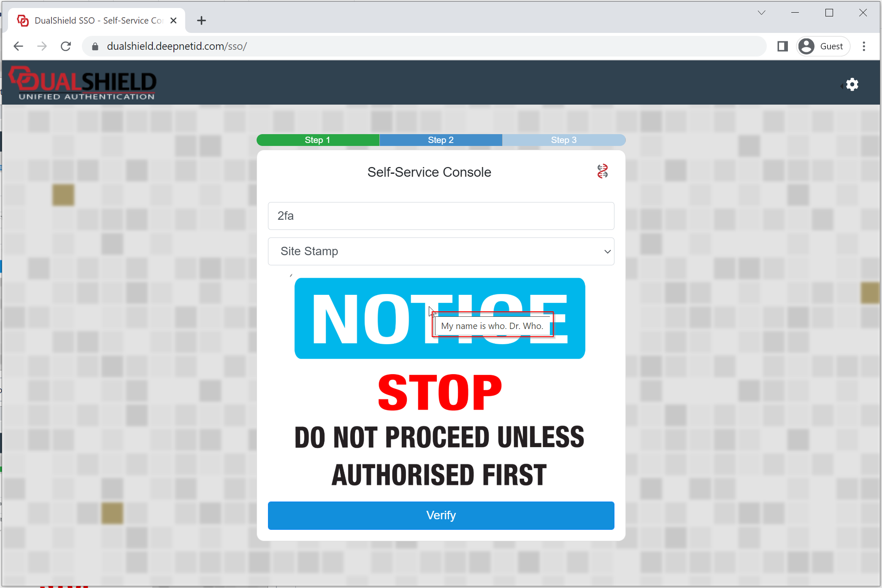This screenshot has width=882, height=588.
Task: Click the browser back arrow
Action: tap(18, 46)
